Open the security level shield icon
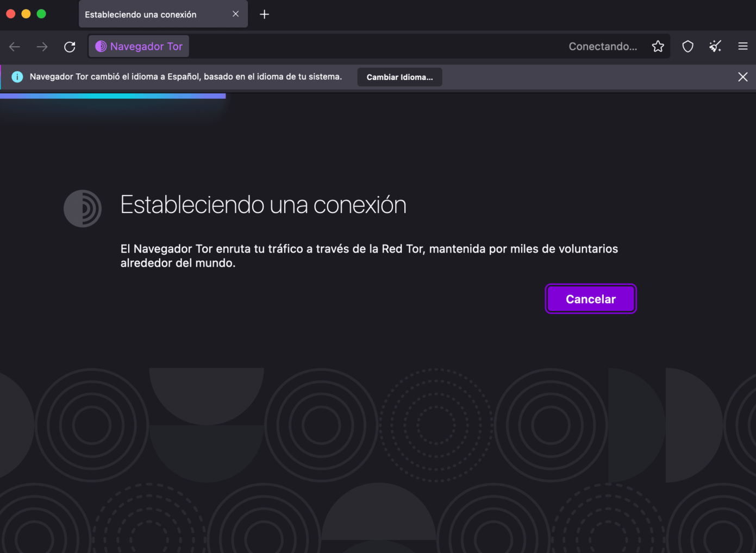Screen dimensions: 756x553 click(x=688, y=47)
